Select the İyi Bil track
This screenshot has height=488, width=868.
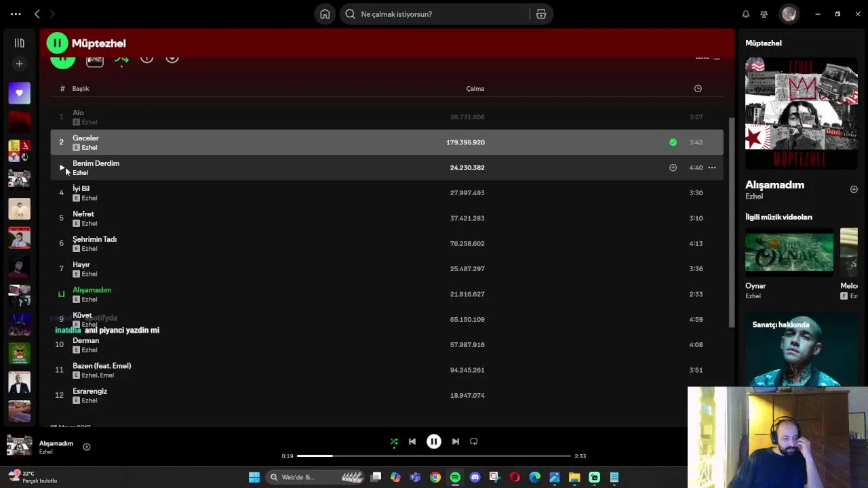[x=387, y=193]
